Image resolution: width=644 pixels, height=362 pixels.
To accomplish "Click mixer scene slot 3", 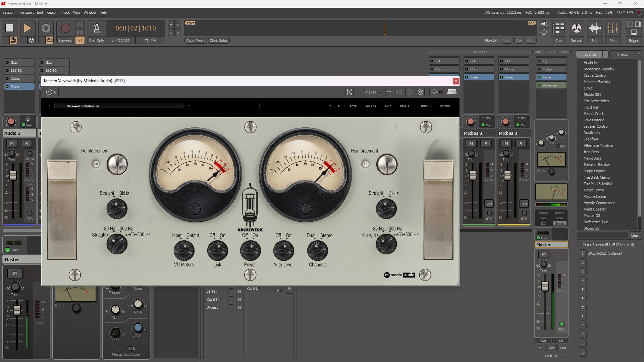I will pyautogui.click(x=583, y=271).
